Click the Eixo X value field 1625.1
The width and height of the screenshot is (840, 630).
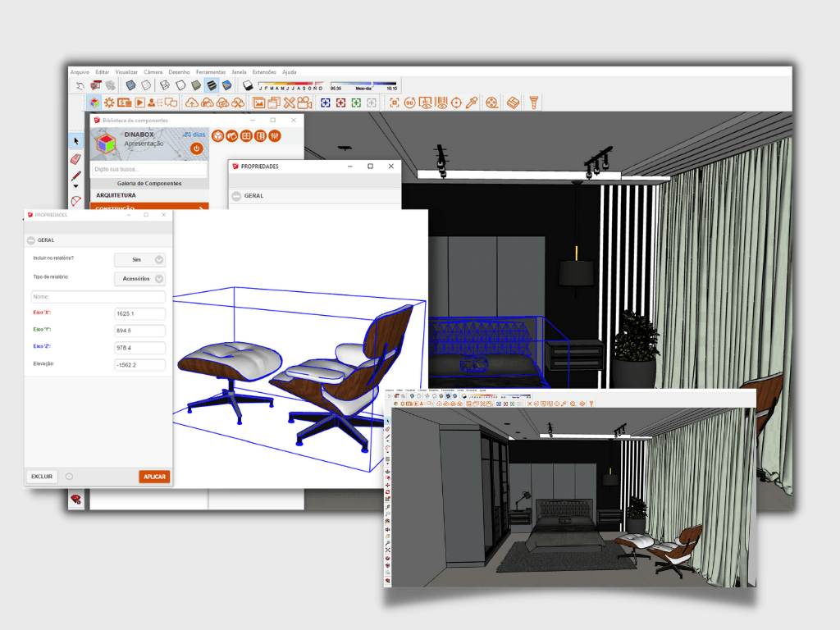tap(139, 314)
